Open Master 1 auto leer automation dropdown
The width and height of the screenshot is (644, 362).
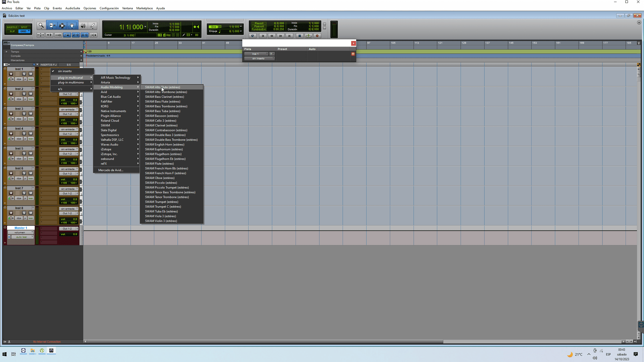(22, 237)
